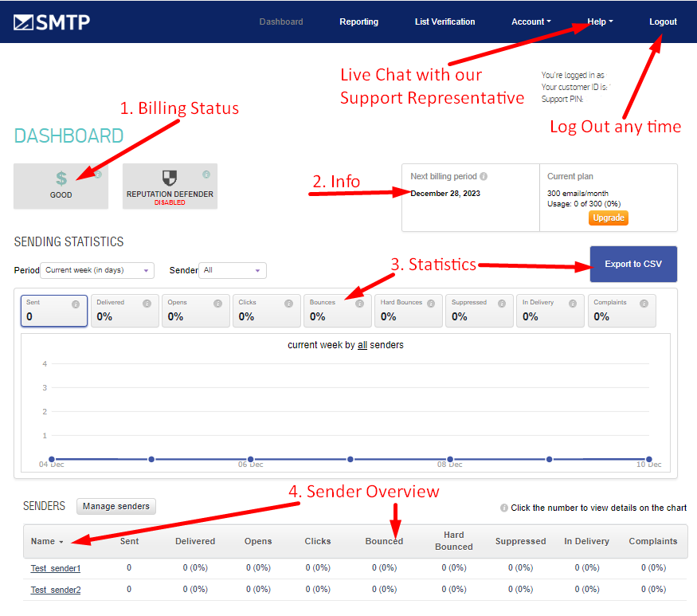Select the Delivered statistic card
This screenshot has width=697, height=616.
(x=125, y=311)
